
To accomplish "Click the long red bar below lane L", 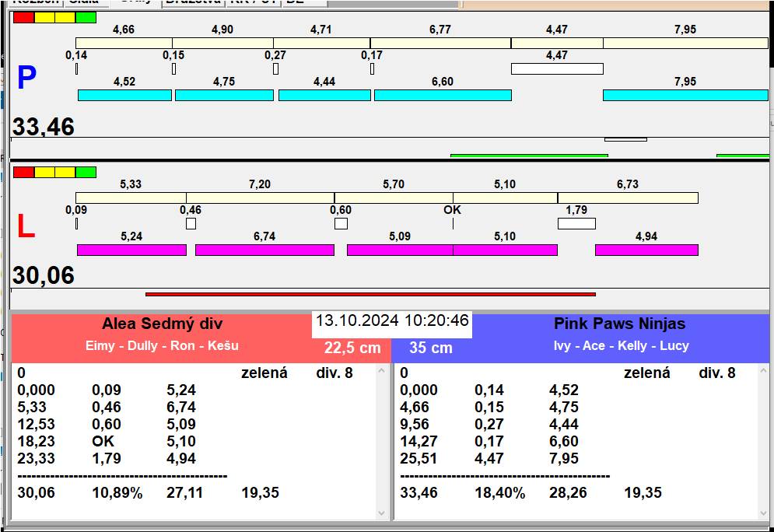I will pyautogui.click(x=370, y=294).
